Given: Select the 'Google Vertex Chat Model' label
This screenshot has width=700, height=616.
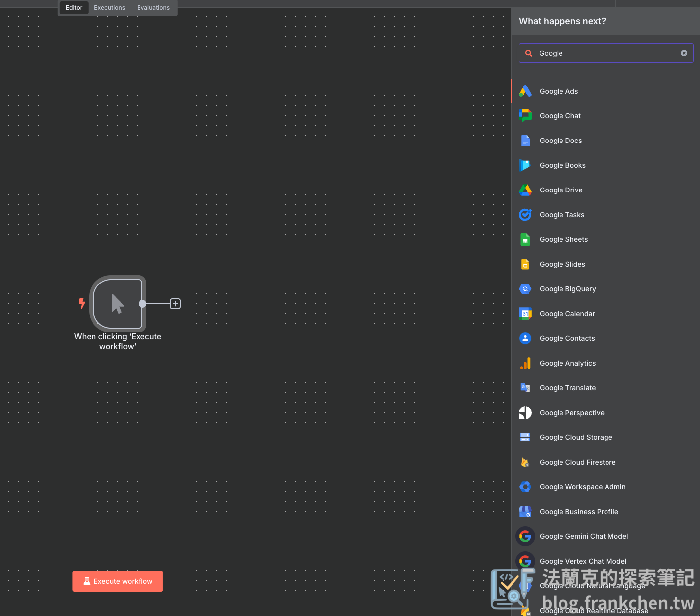Looking at the screenshot, I should [x=583, y=561].
